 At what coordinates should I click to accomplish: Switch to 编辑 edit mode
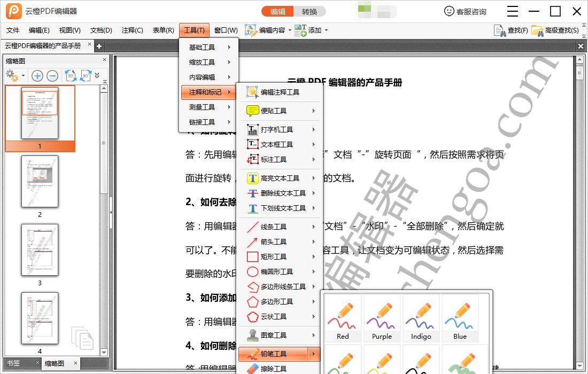coord(277,12)
